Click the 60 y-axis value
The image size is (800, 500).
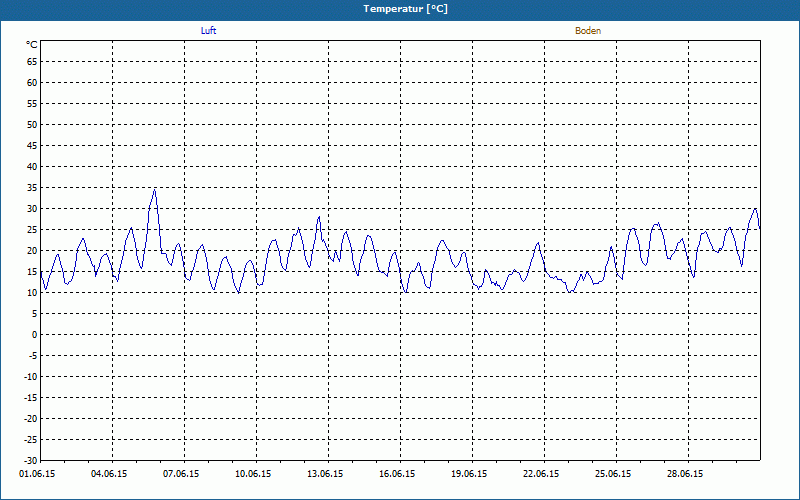32,83
